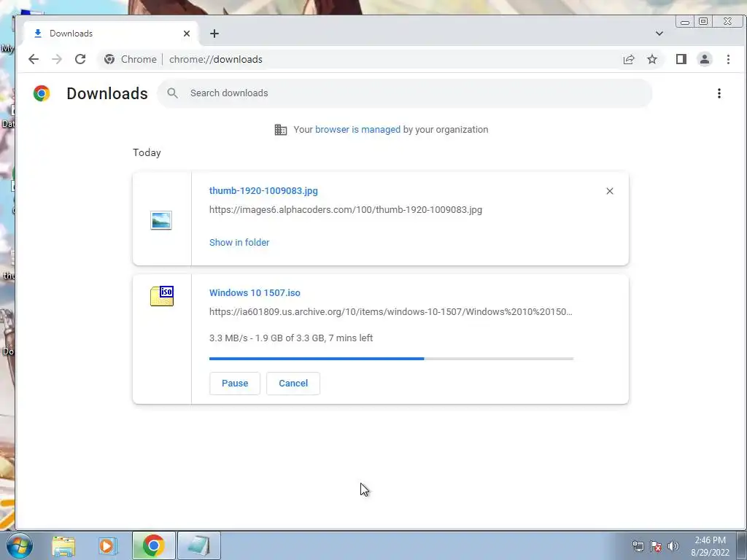
Task: Pause the Windows 10 ISO download
Action: (235, 384)
